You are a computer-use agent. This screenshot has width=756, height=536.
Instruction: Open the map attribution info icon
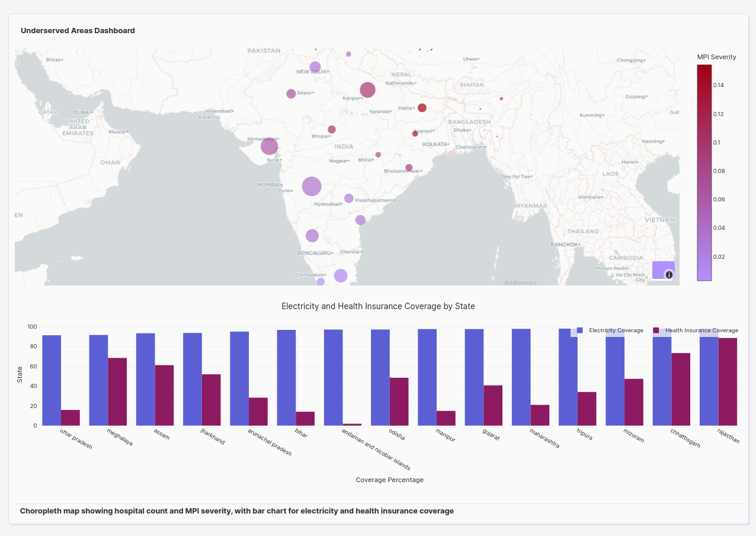(x=669, y=275)
